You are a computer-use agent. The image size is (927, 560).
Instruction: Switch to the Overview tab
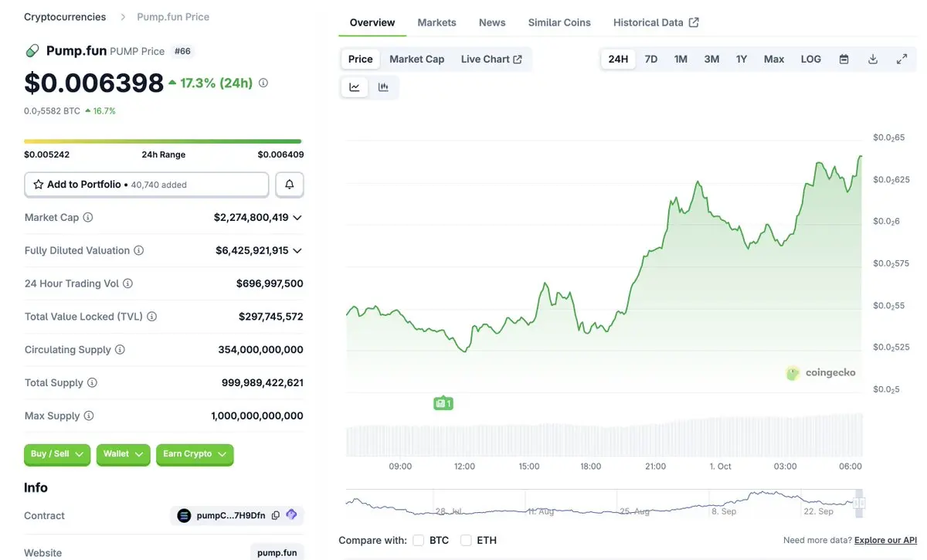click(x=372, y=22)
